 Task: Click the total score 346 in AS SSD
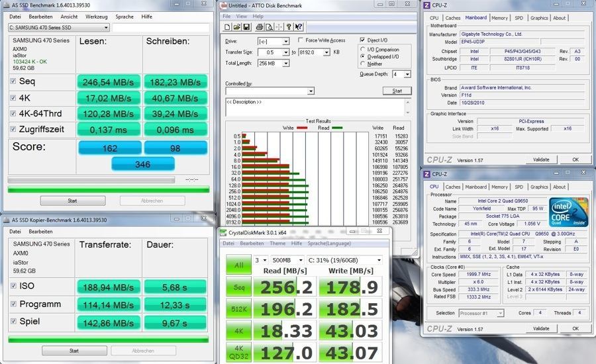coord(143,164)
